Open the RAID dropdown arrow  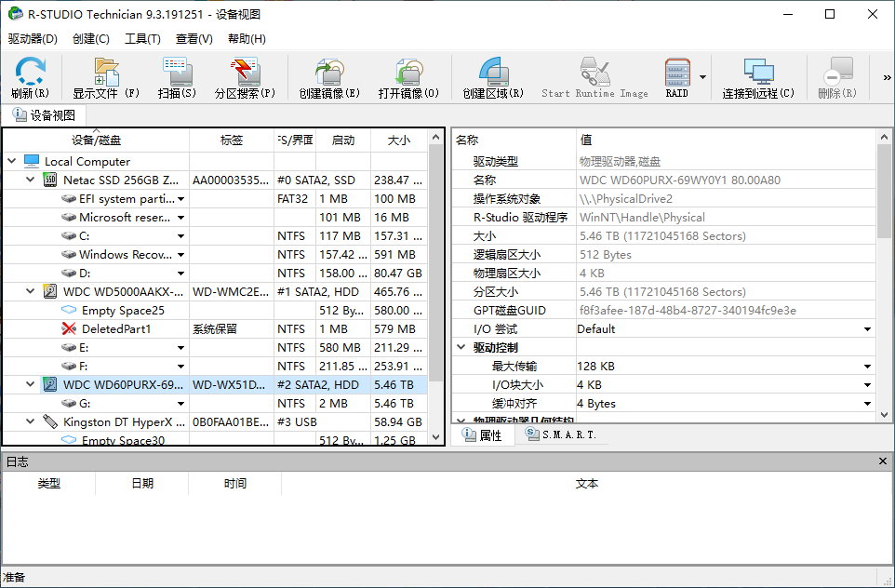pos(702,77)
